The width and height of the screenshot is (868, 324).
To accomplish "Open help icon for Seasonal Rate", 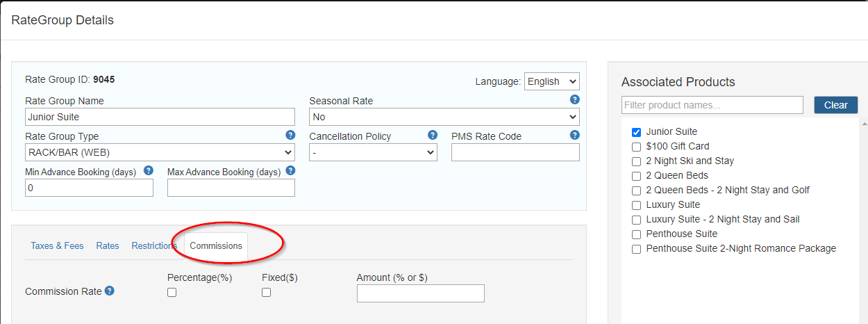I will pyautogui.click(x=574, y=99).
